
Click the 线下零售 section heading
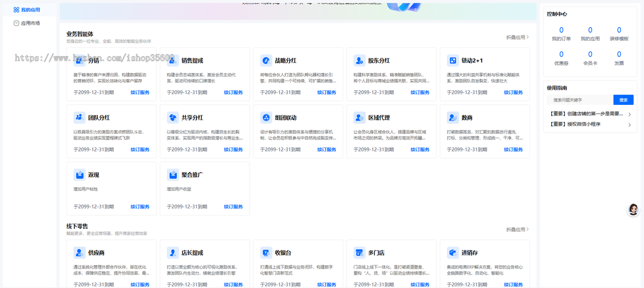point(77,226)
